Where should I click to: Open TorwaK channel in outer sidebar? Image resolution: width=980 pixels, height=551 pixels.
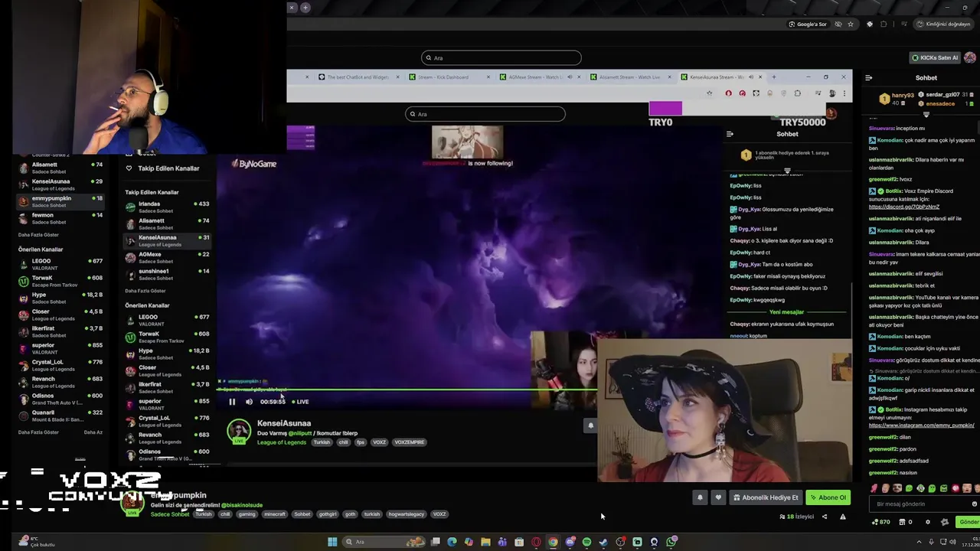click(60, 281)
